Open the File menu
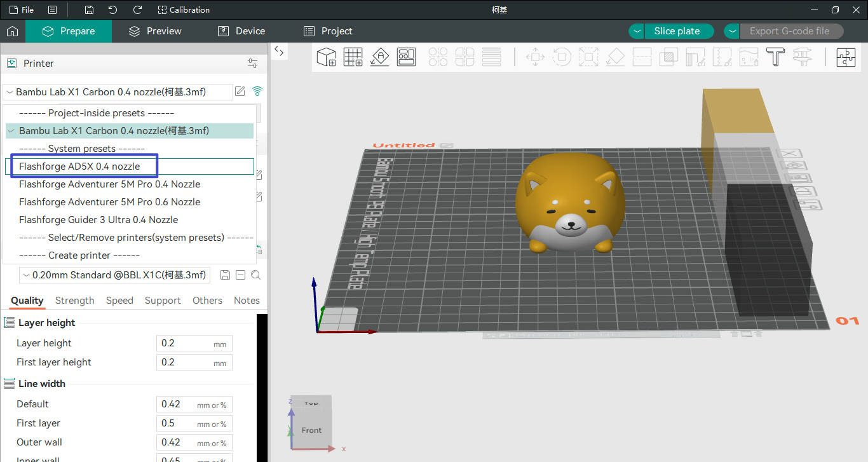 click(x=22, y=10)
